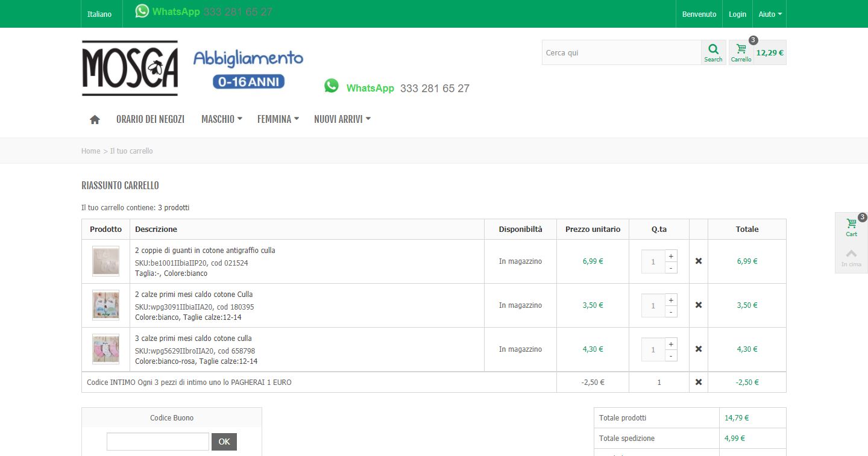Increase quantity of 2 calze primi mesi
This screenshot has width=868, height=456.
click(x=671, y=300)
